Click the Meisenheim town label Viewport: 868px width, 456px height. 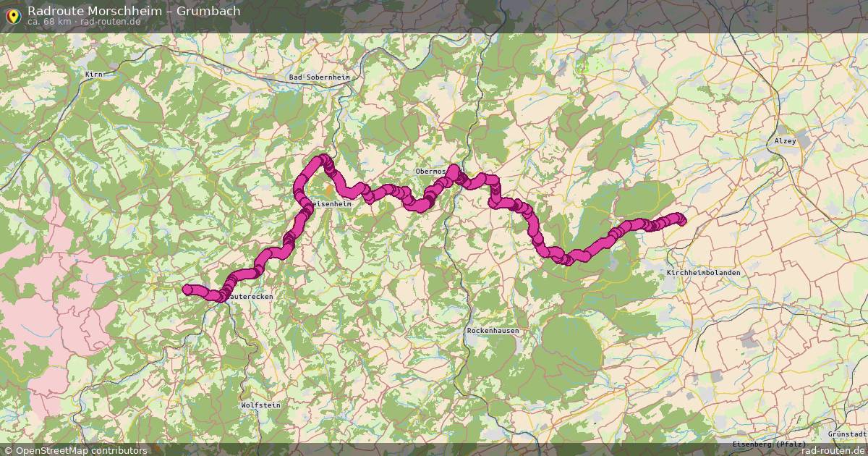[331, 205]
